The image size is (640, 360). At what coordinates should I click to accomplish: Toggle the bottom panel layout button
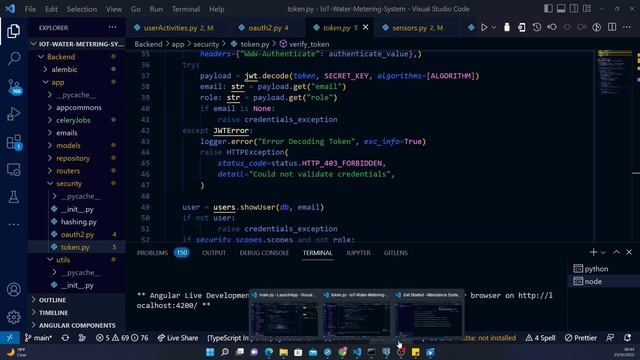[x=561, y=9]
